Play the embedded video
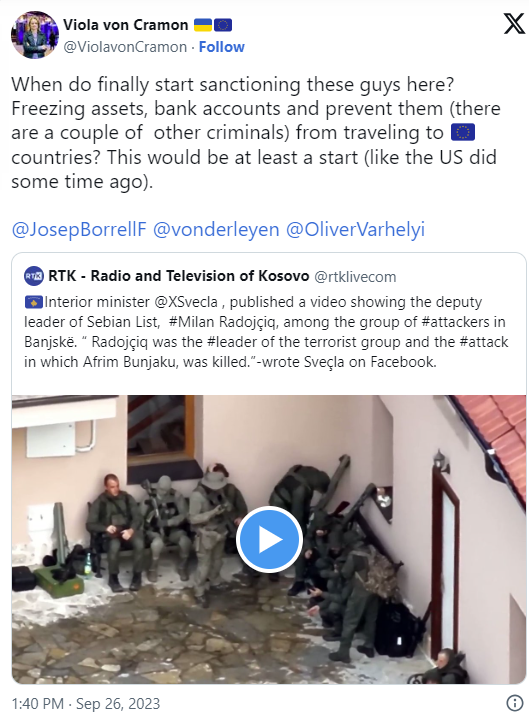This screenshot has height=714, width=529. [270, 539]
